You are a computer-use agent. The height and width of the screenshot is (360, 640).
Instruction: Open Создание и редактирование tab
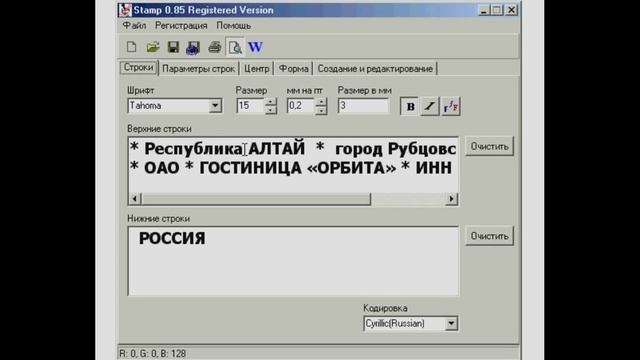(375, 69)
